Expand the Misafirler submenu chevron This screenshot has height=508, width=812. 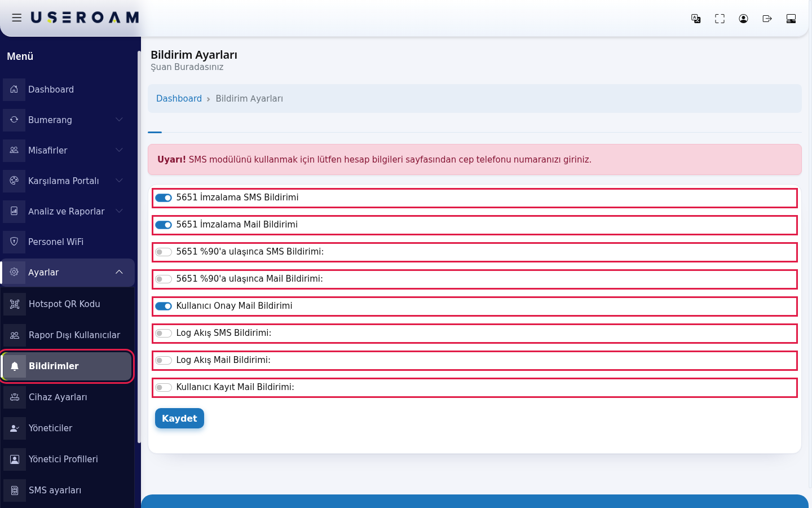119,150
